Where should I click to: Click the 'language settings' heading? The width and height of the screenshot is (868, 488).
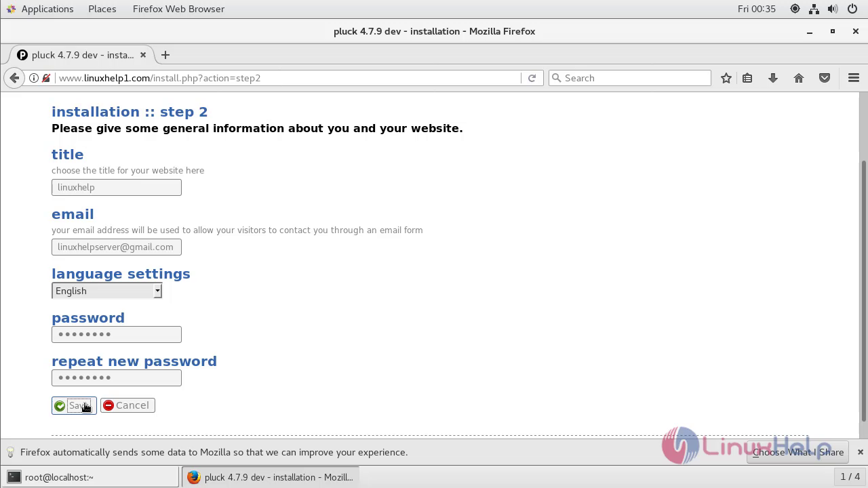click(x=121, y=274)
